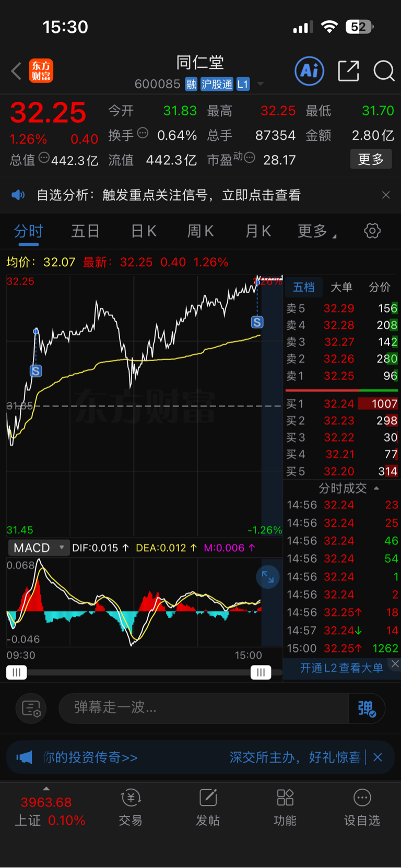Open chart settings gear icon
Viewport: 401px width, 868px height.
point(372,231)
